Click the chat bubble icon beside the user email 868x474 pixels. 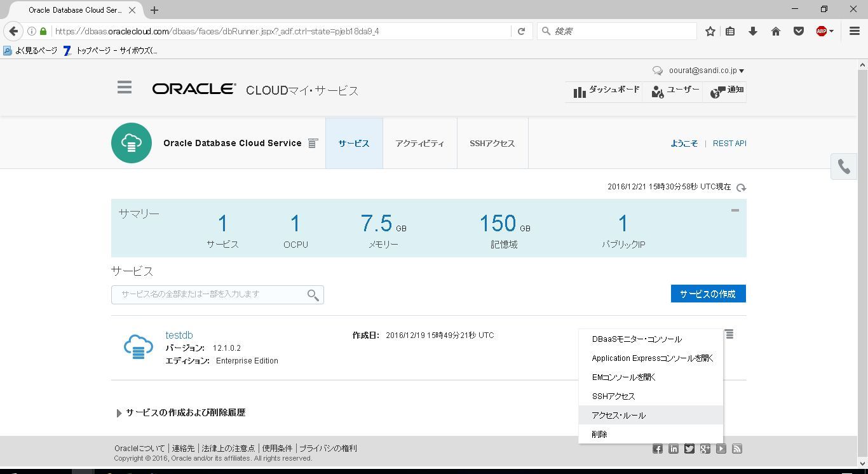point(658,71)
